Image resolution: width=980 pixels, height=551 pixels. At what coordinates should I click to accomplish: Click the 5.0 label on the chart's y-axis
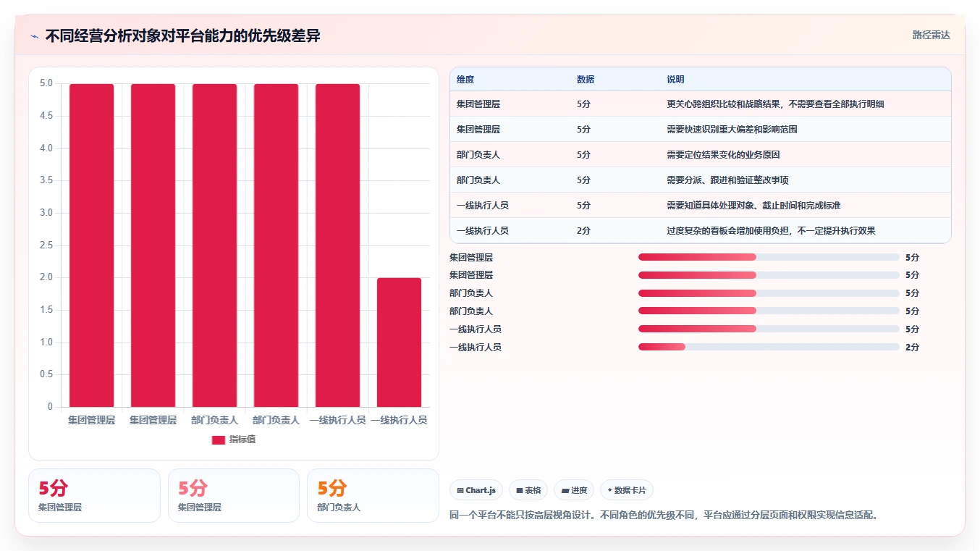46,83
